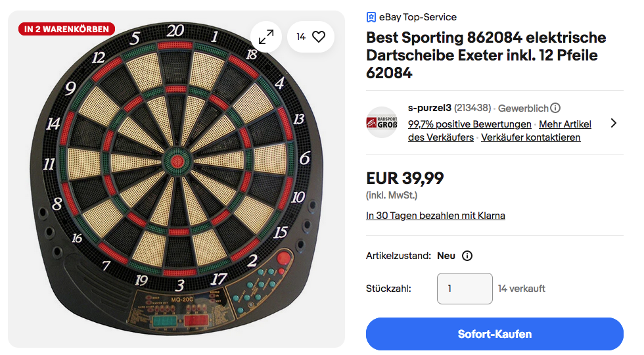
Task: View the seller's 213438 feedback count
Action: tap(472, 108)
